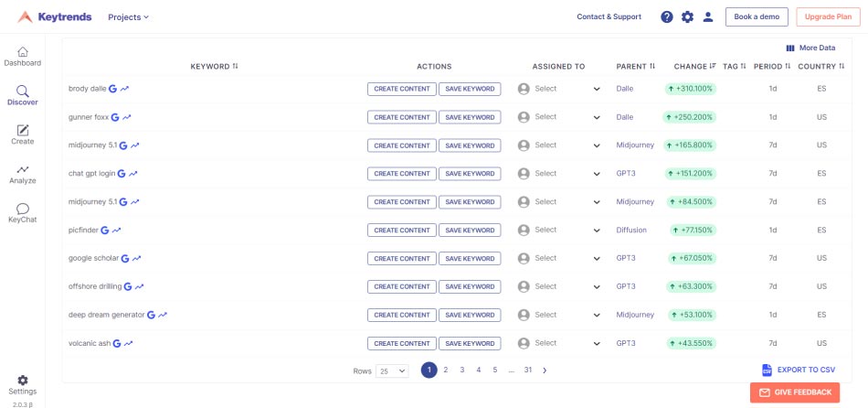Show trend chart for brody dalle

124,89
